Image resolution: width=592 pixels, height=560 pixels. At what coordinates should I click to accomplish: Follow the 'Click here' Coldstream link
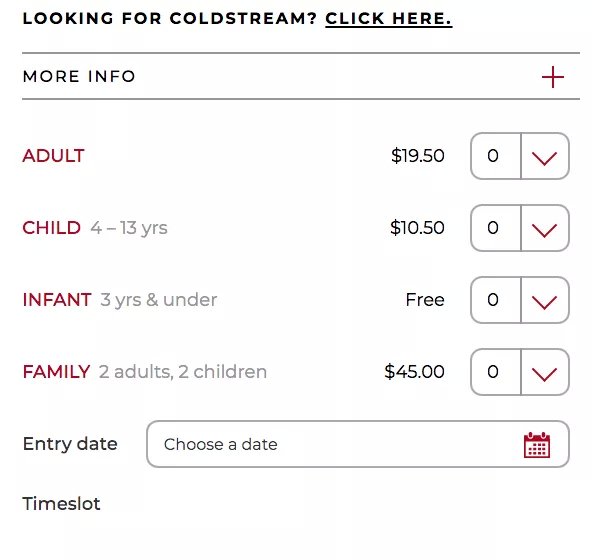(388, 19)
